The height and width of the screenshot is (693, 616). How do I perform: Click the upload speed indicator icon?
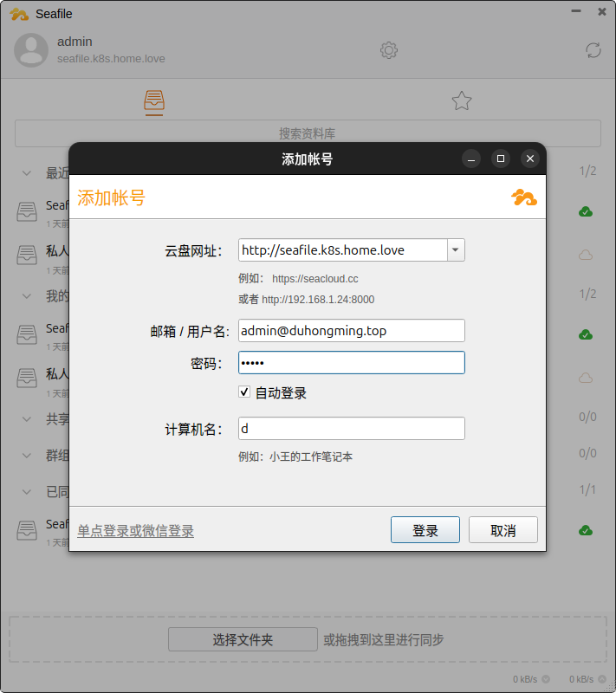tap(602, 679)
